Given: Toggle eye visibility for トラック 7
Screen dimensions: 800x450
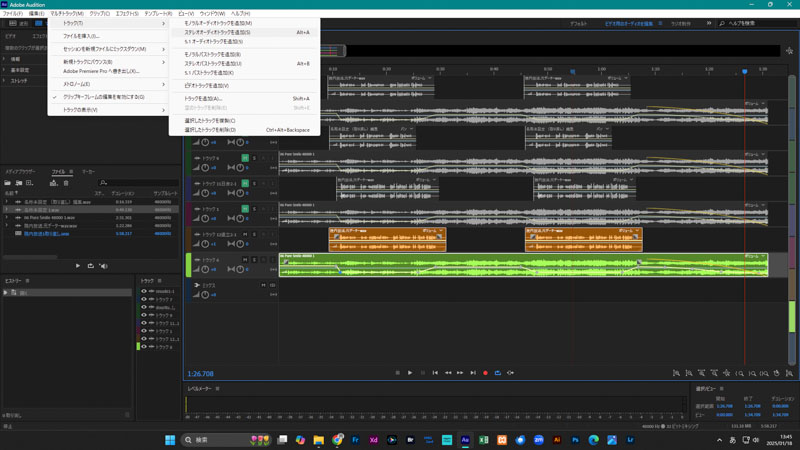Looking at the screenshot, I should coord(143,300).
